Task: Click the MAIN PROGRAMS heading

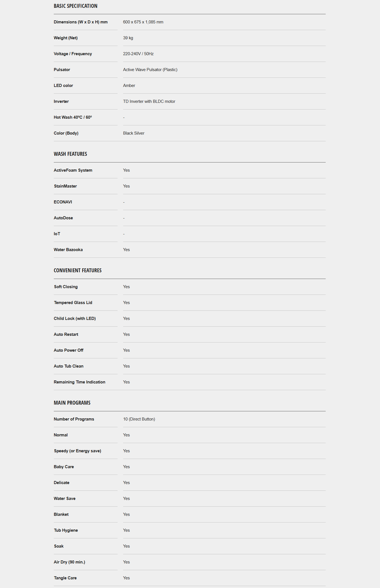Action: tap(72, 403)
